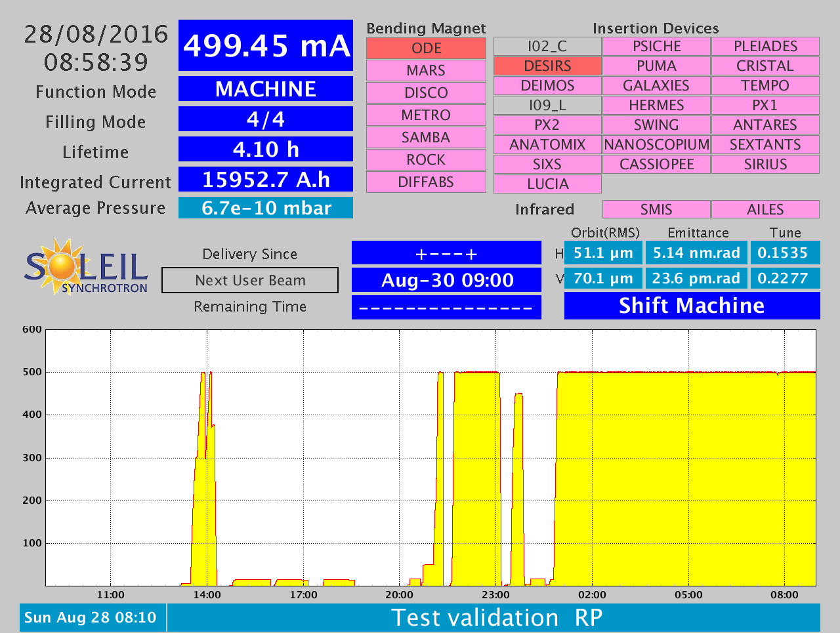Select the PSICHE beamline box
The image size is (840, 633).
tap(656, 47)
